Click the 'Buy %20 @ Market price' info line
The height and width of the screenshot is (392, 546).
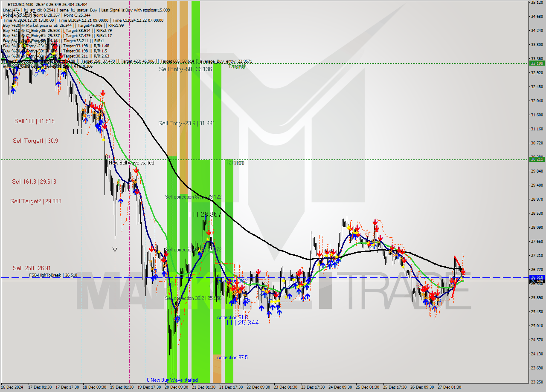pos(63,25)
